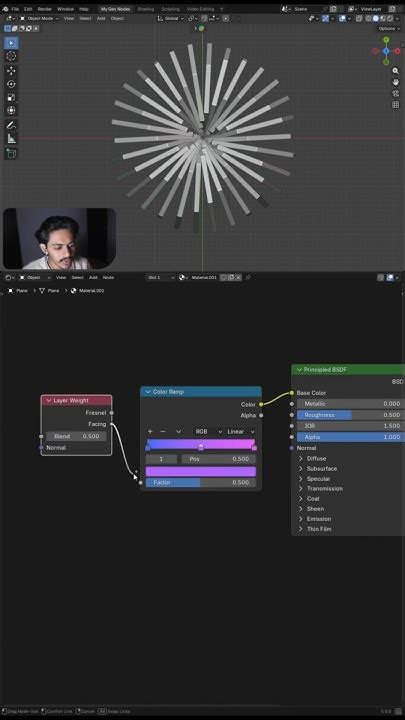Click the pan view hand icon
Viewport: 405px width, 720px height.
[395, 82]
